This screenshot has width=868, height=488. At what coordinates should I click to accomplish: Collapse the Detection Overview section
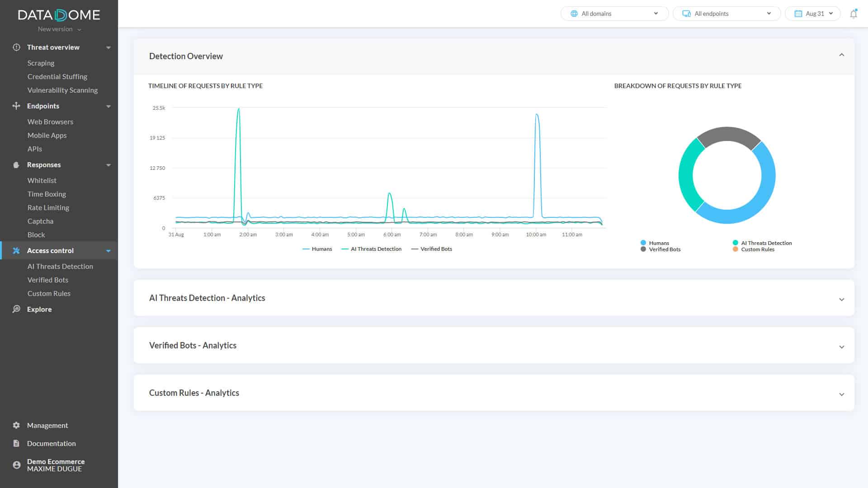click(841, 55)
